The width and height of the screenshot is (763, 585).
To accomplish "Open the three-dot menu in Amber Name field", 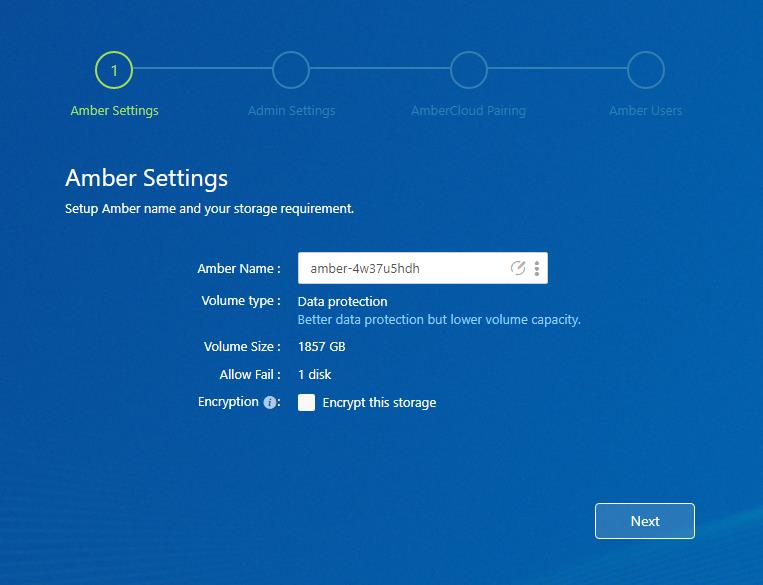I will [537, 268].
